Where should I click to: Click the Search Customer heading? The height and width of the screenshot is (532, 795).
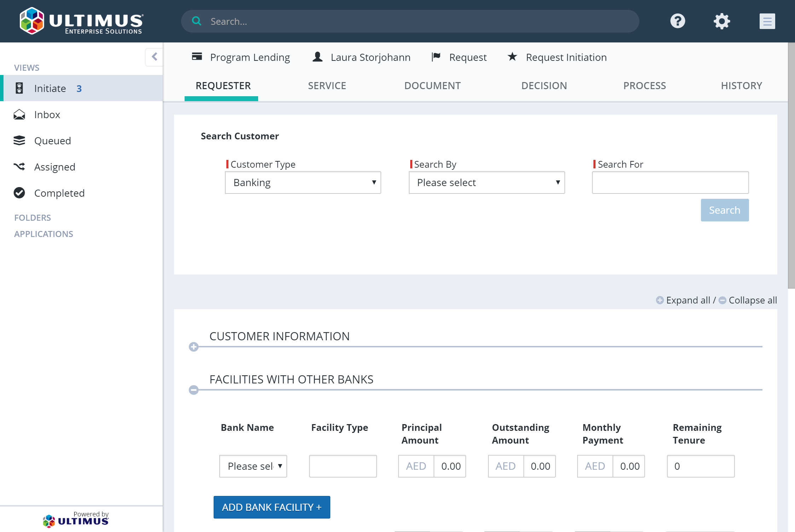click(x=240, y=136)
